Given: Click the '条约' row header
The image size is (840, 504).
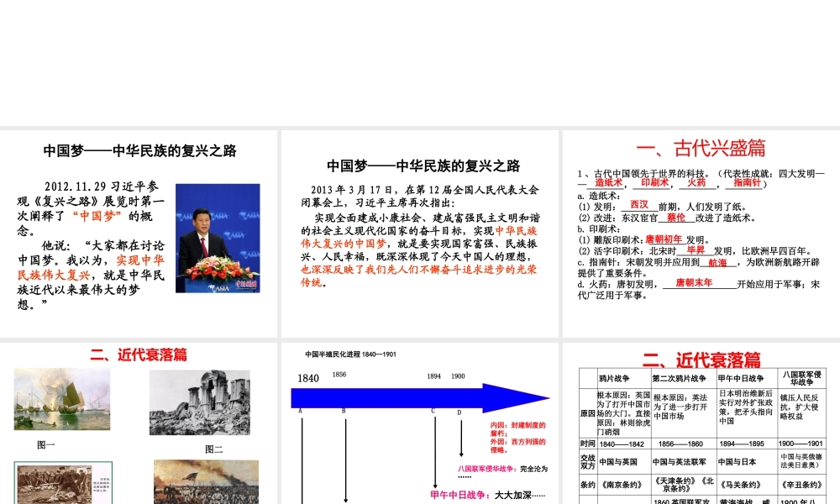Looking at the screenshot, I should (588, 484).
